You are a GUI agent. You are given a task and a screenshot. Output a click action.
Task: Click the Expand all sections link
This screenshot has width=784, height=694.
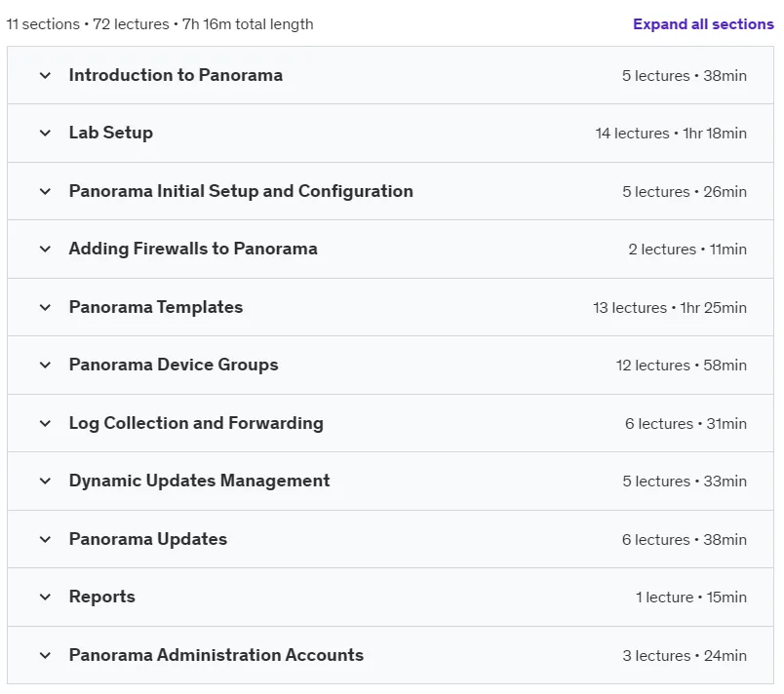click(x=703, y=24)
